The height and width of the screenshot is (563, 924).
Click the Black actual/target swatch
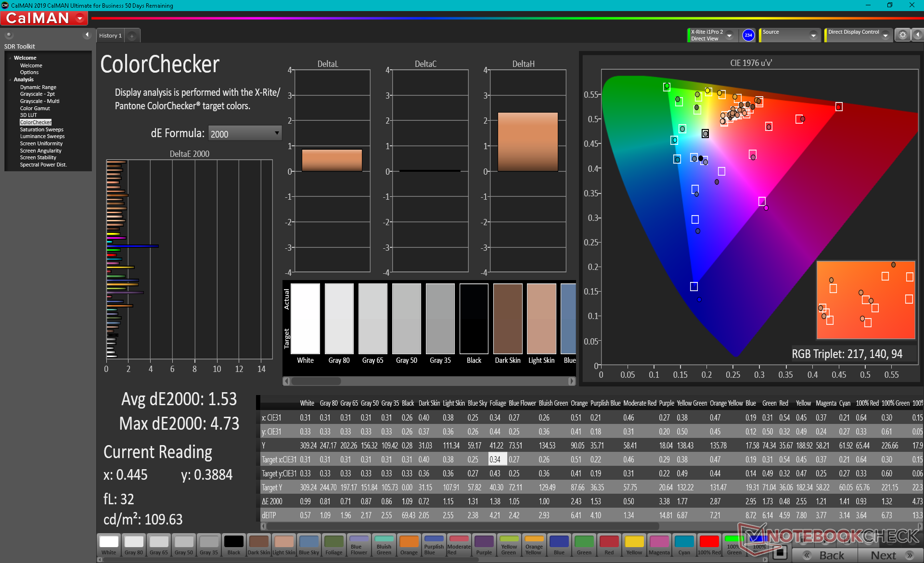click(474, 319)
